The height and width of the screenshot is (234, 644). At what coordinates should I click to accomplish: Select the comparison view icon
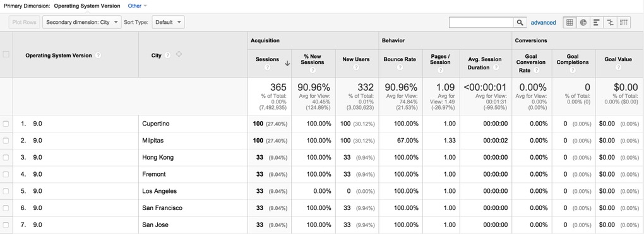click(610, 23)
